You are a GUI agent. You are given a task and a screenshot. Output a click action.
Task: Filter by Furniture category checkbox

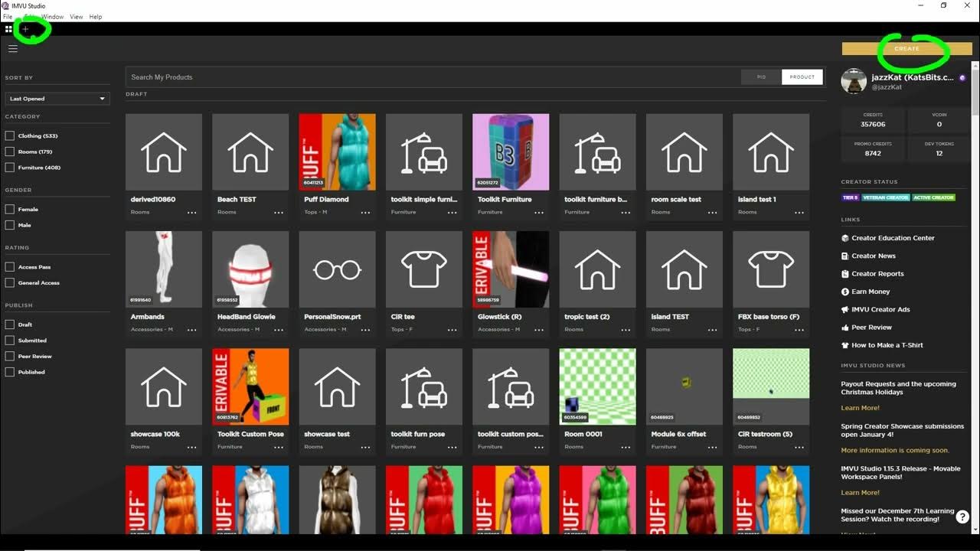pyautogui.click(x=10, y=168)
